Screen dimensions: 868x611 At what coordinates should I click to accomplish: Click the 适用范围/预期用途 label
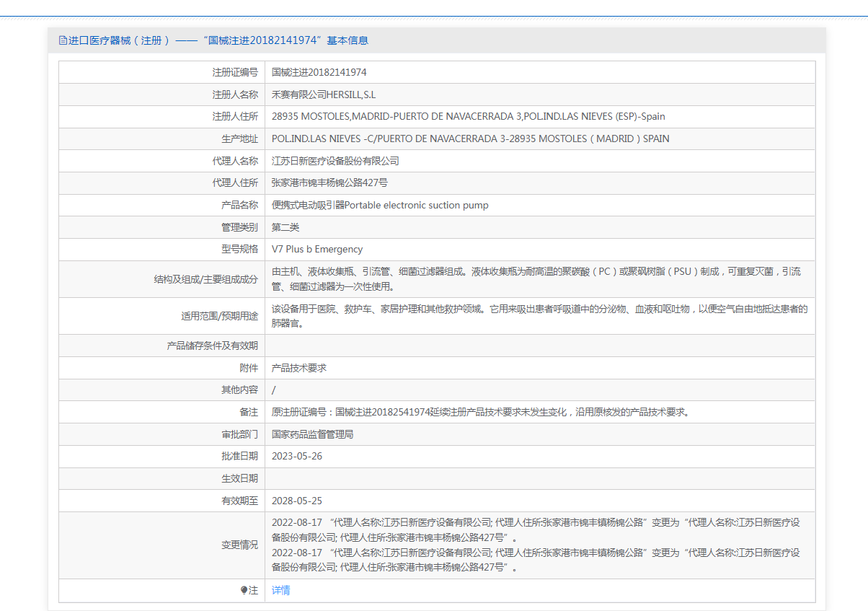click(x=219, y=316)
